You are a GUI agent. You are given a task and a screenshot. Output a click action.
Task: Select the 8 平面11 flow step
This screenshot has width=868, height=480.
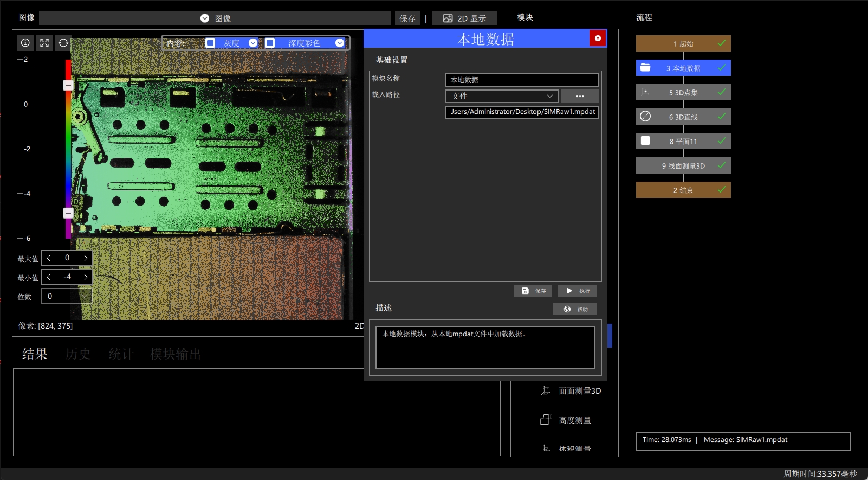pos(683,141)
